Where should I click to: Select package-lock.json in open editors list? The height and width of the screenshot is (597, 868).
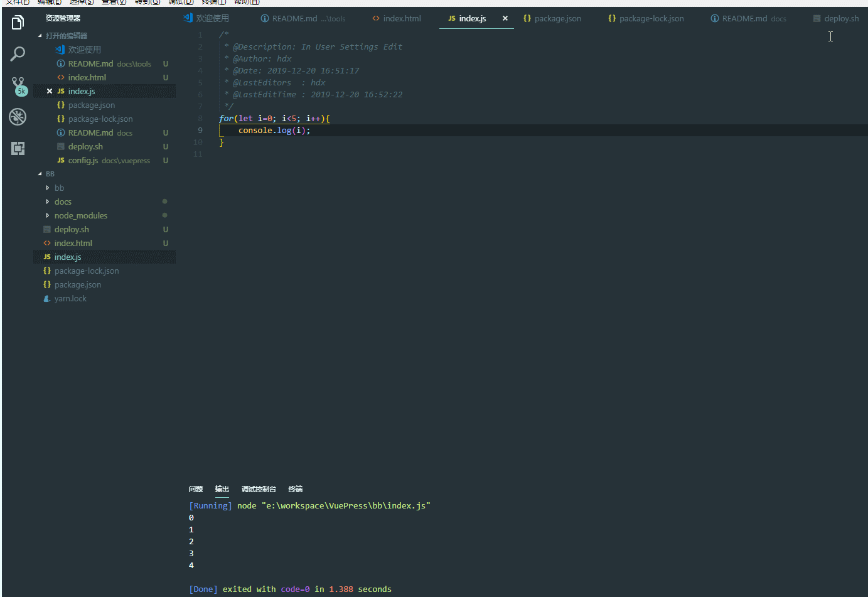point(104,119)
